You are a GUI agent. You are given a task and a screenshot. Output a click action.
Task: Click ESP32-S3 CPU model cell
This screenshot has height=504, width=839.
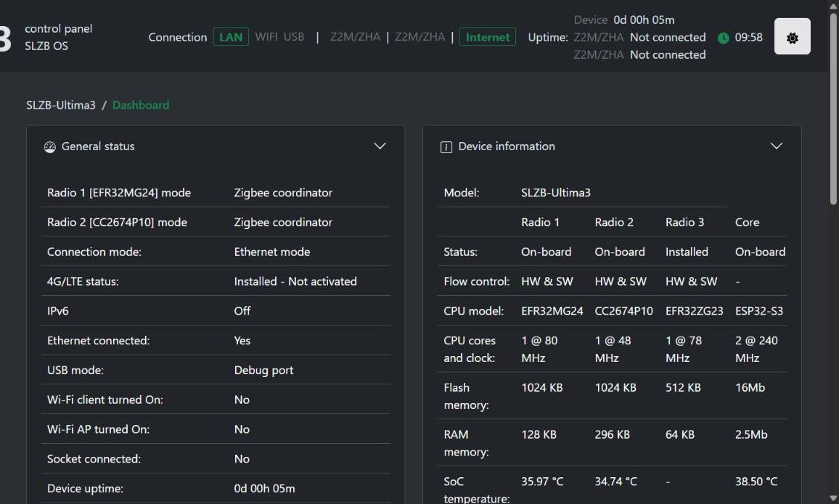pyautogui.click(x=758, y=311)
